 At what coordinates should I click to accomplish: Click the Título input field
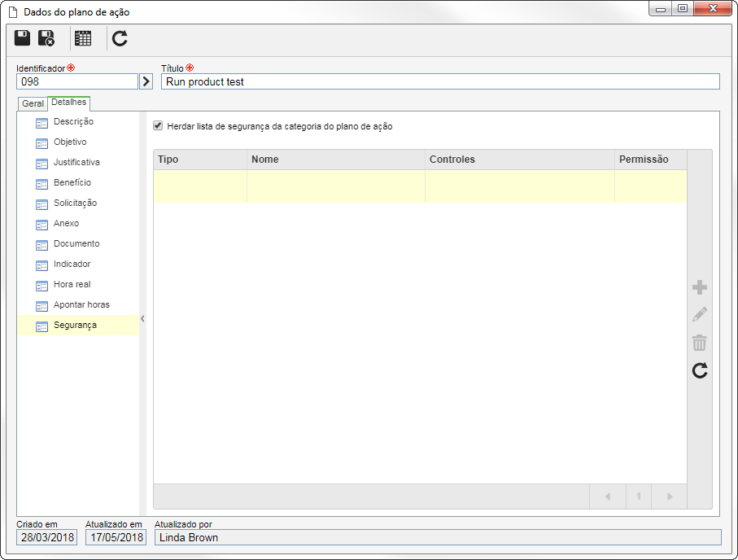[440, 81]
